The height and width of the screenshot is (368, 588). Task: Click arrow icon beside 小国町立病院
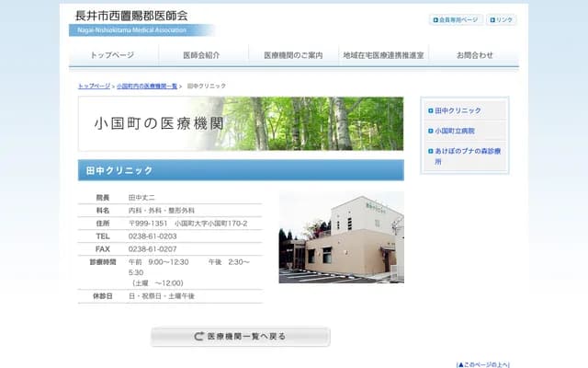click(430, 131)
